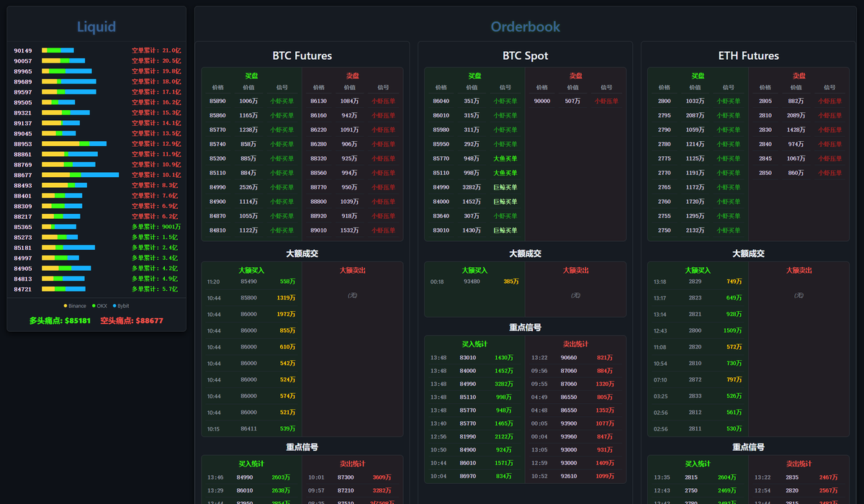Click the 大额卖出 header under ETH Futures
This screenshot has width=864, height=504.
799,270
